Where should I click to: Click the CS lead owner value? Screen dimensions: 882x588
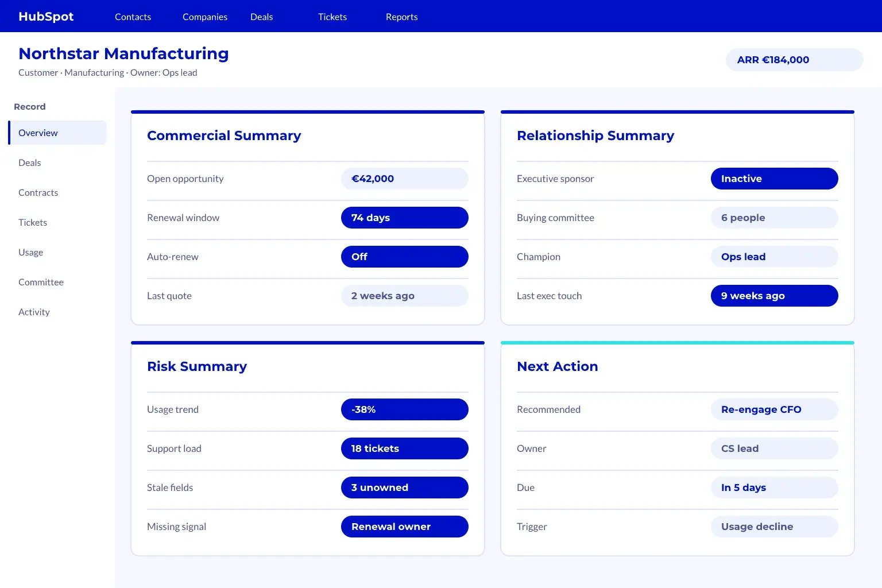[x=775, y=448]
